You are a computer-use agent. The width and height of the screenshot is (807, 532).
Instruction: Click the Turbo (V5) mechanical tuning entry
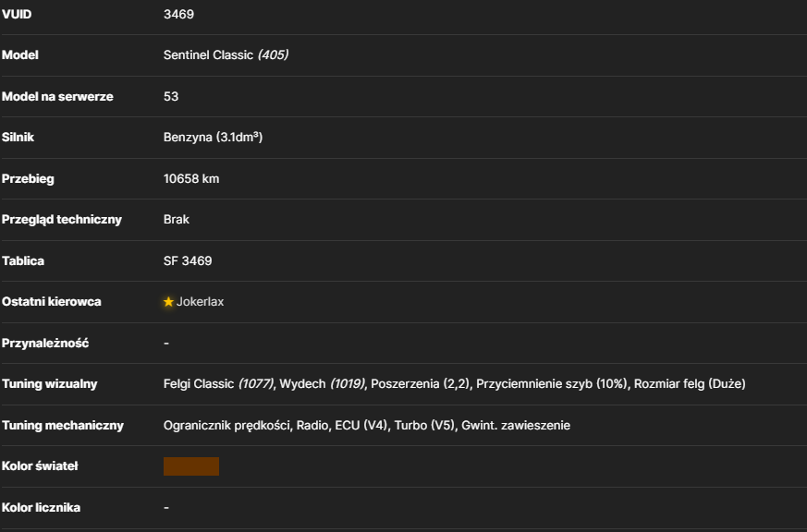(x=425, y=425)
